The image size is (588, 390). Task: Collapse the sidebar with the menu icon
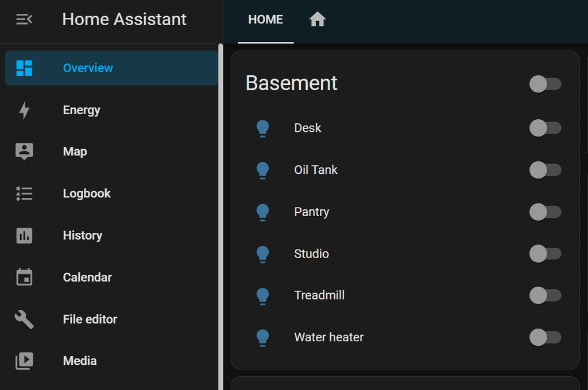click(24, 19)
